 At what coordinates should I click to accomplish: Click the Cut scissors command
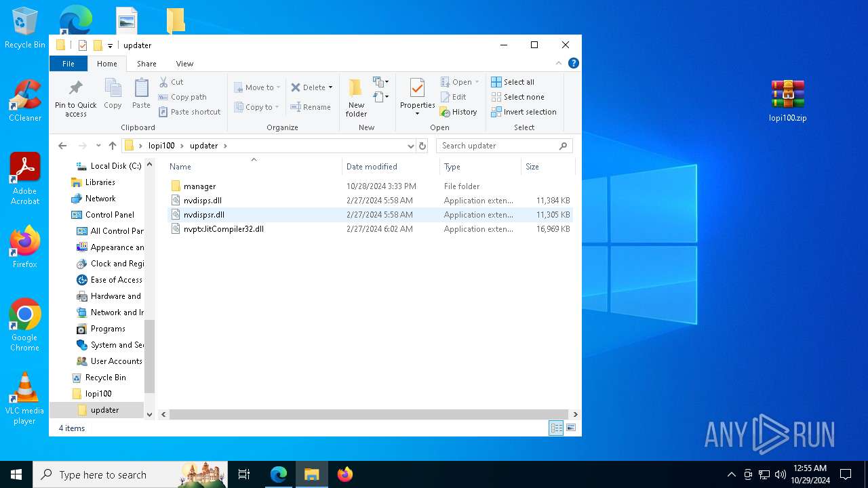click(x=171, y=82)
